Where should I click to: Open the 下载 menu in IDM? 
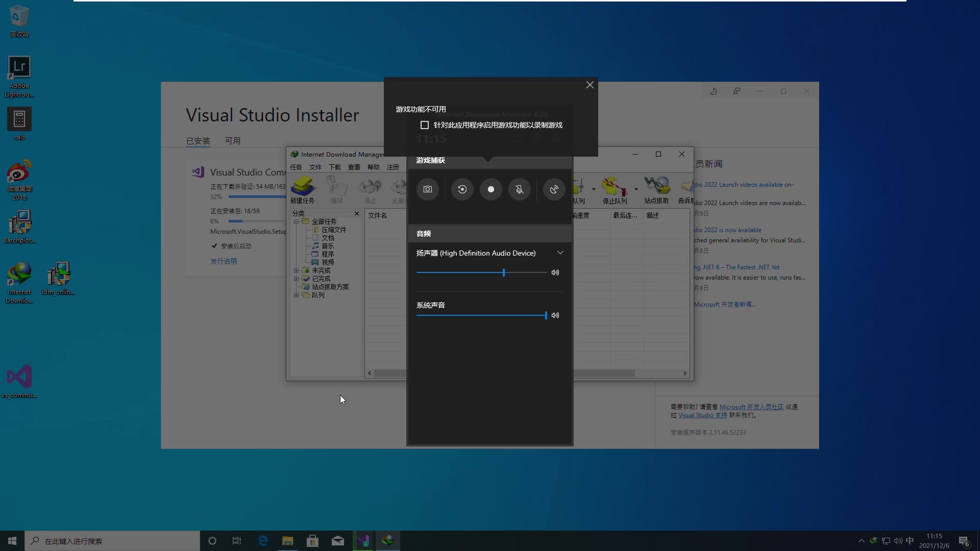[334, 167]
